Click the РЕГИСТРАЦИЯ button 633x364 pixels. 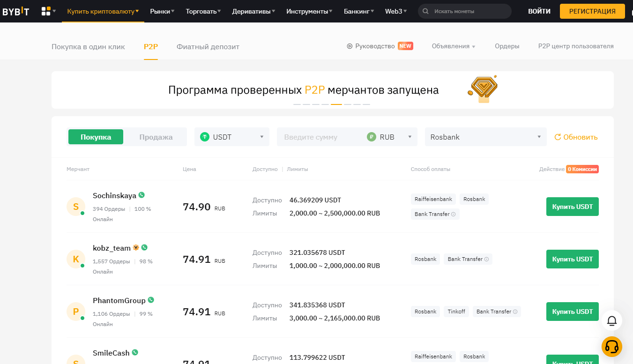(592, 11)
